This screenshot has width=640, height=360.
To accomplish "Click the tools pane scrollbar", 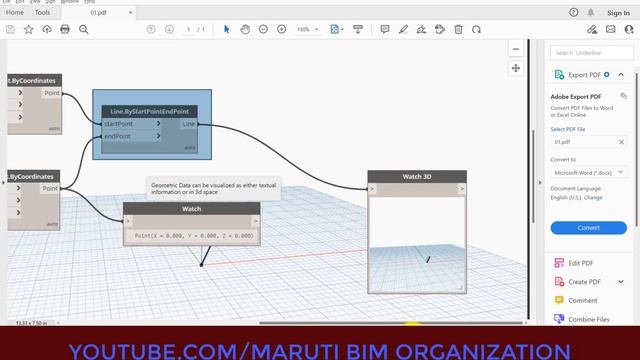I will click(636, 149).
